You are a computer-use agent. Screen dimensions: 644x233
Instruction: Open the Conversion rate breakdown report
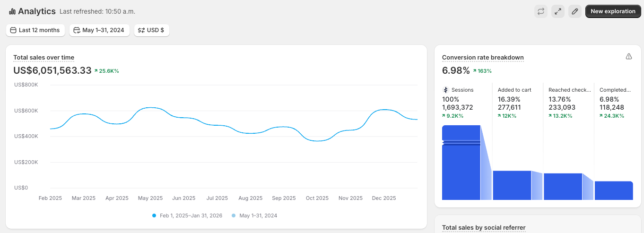[483, 58]
